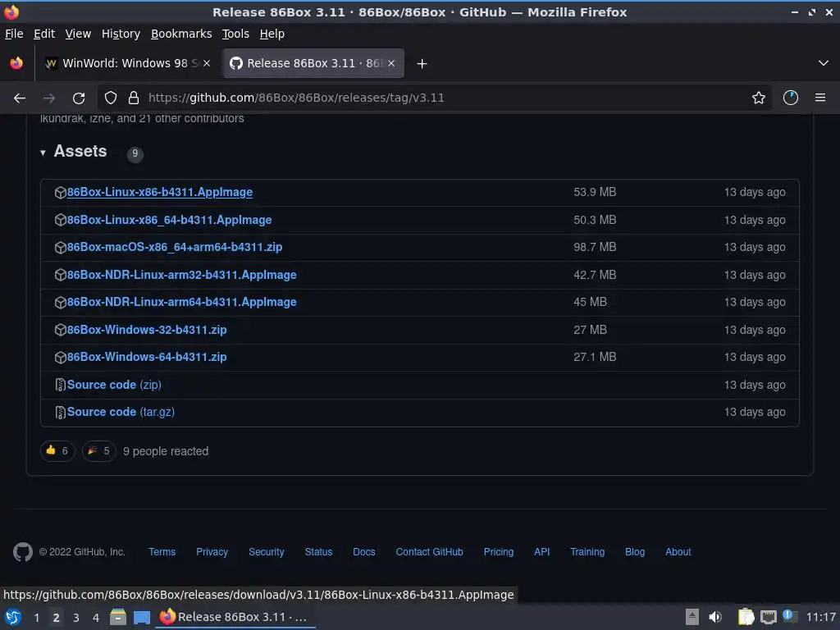Switch to workspace 4 in the taskbar
Image resolution: width=840 pixels, height=630 pixels.
point(96,618)
